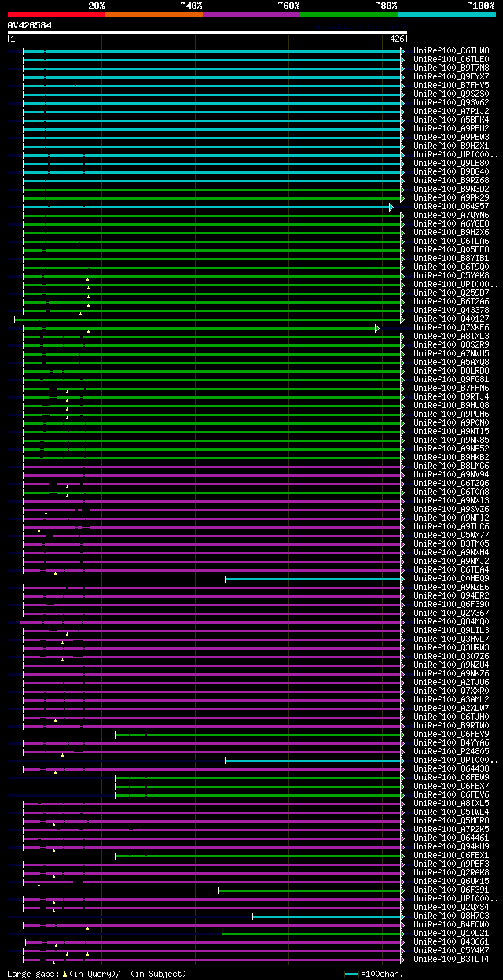503x980 pixels.
Task: Click the green alignment bar for UniRef100_Q7XKE6
Action: point(200,328)
